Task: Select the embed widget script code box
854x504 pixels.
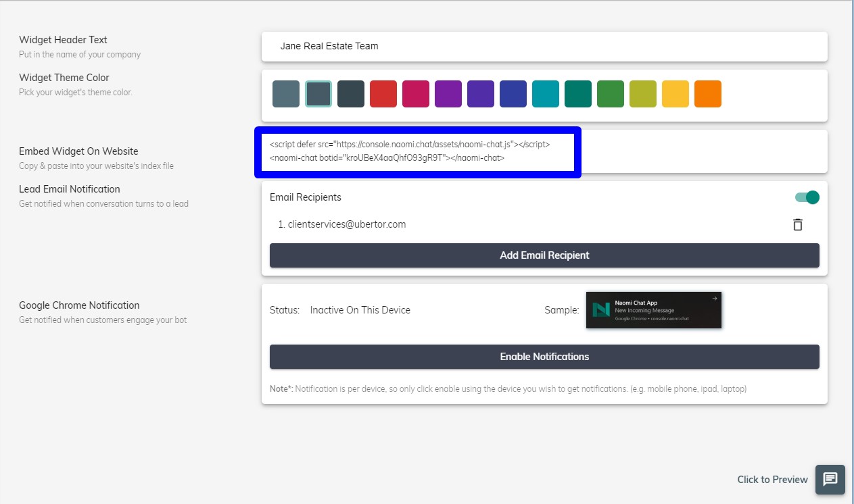Action: click(417, 152)
